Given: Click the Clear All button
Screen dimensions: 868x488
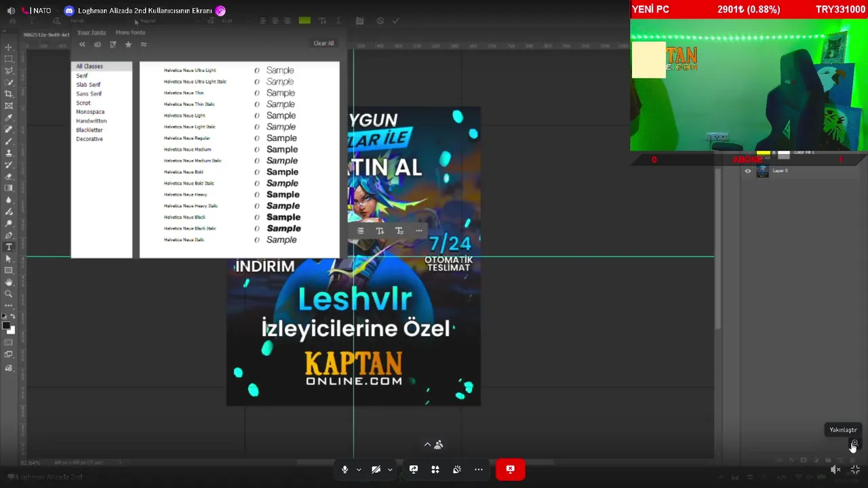Looking at the screenshot, I should pyautogui.click(x=323, y=43).
